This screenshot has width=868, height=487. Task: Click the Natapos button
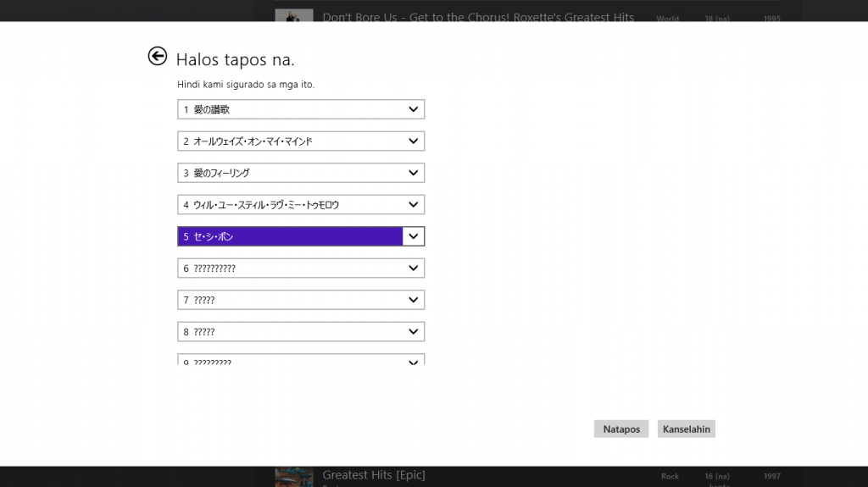(621, 429)
